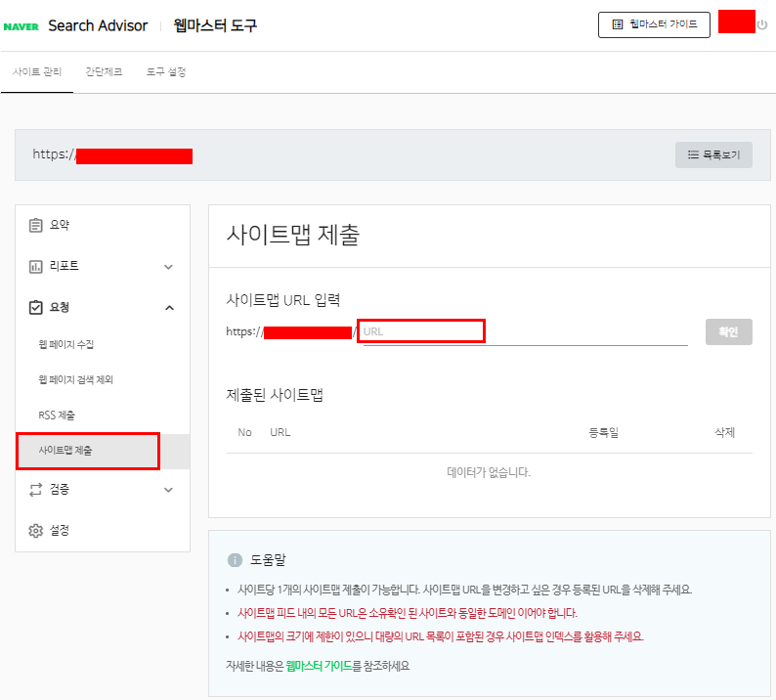Image resolution: width=776 pixels, height=700 pixels.
Task: Switch to the 도구 설정 tab
Action: (x=166, y=71)
